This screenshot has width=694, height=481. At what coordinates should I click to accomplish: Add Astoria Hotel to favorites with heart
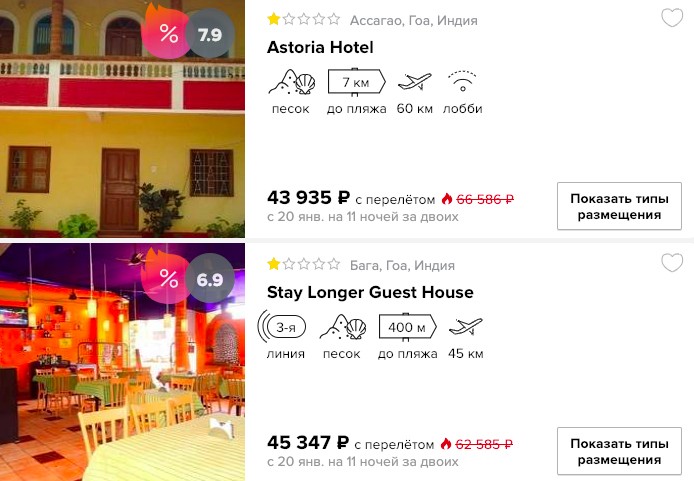coord(672,18)
